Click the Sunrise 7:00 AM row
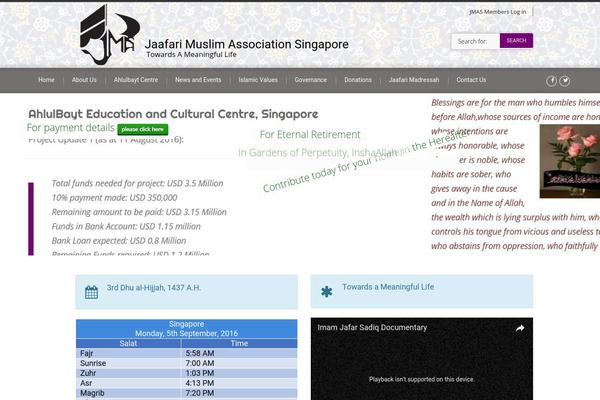Screen dimensions: 600x400 [x=186, y=363]
